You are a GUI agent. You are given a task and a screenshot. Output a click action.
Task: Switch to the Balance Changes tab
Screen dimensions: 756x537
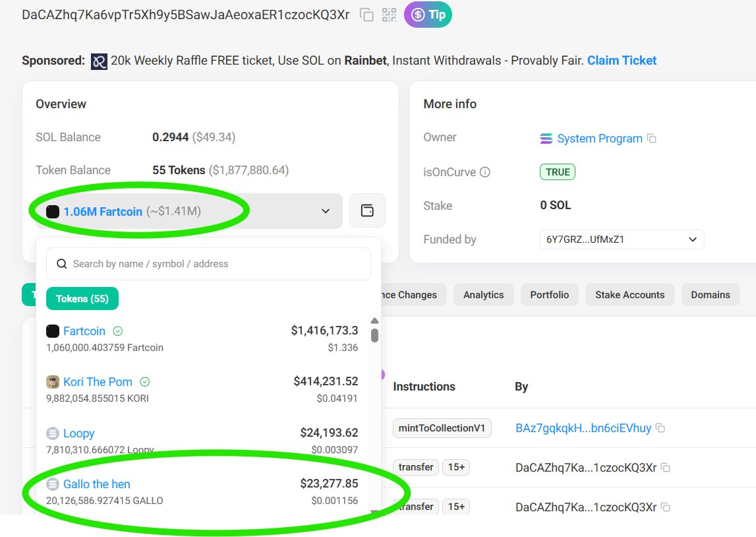[x=413, y=295]
